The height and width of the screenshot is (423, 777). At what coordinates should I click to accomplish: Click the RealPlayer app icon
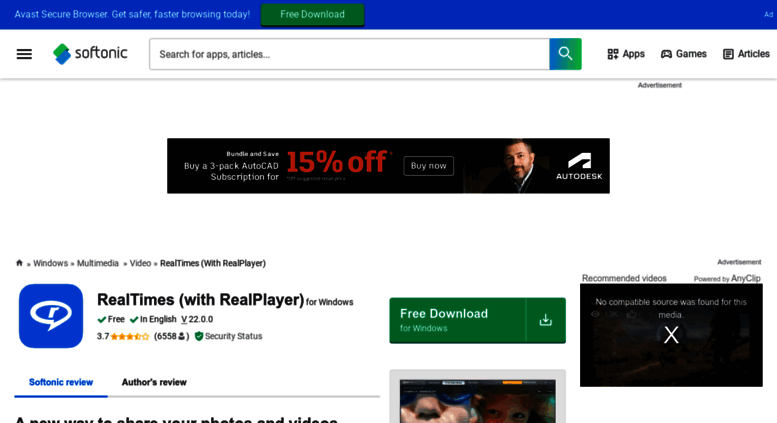51,316
